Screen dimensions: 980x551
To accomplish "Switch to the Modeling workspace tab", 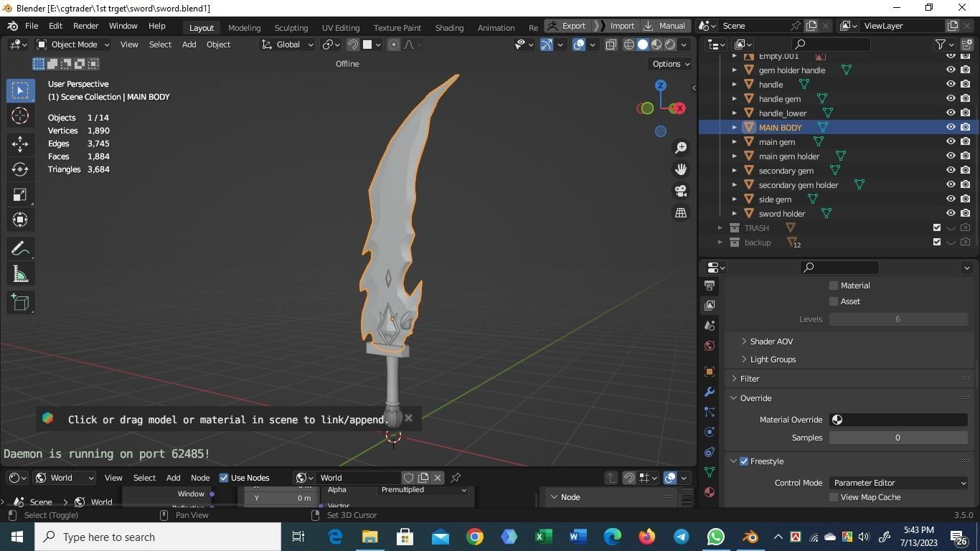I will (x=244, y=27).
